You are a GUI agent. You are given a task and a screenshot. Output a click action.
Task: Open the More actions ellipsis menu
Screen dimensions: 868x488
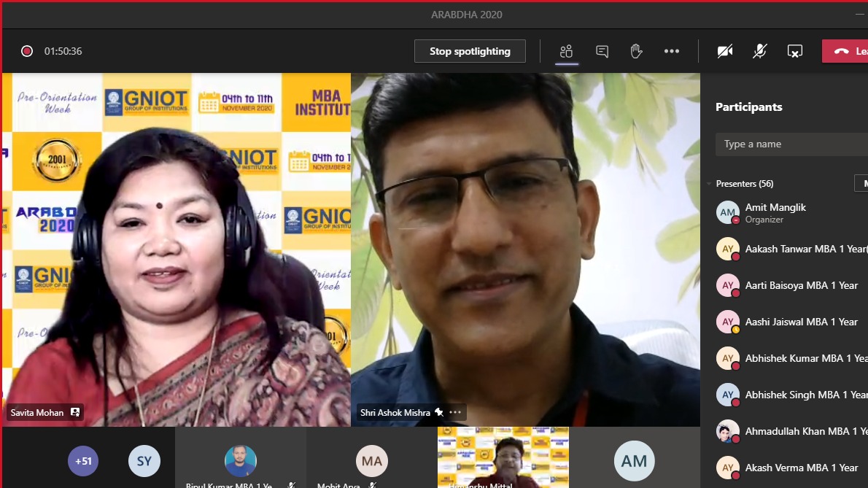coord(671,51)
